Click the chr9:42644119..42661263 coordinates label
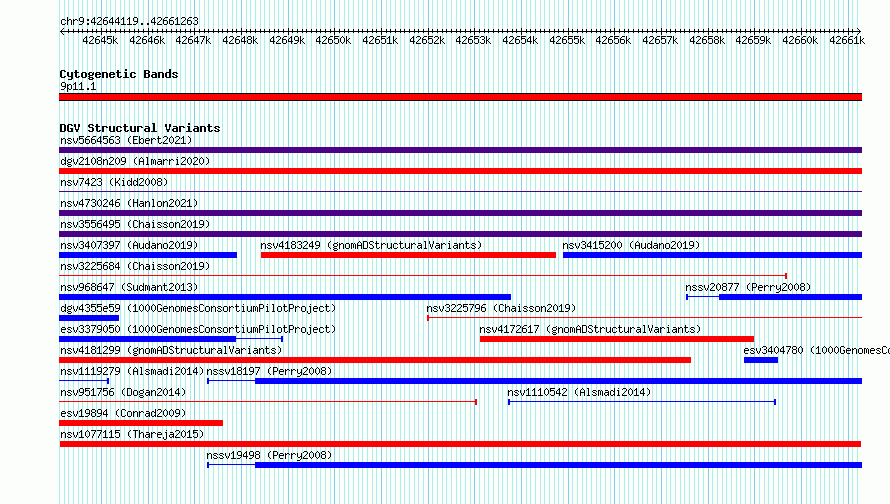 [129, 22]
